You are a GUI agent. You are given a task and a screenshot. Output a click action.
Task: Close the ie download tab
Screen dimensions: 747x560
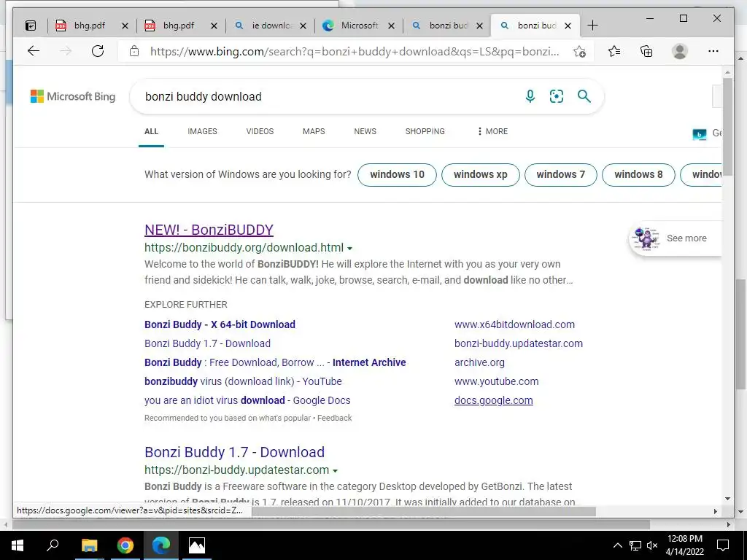(x=303, y=26)
